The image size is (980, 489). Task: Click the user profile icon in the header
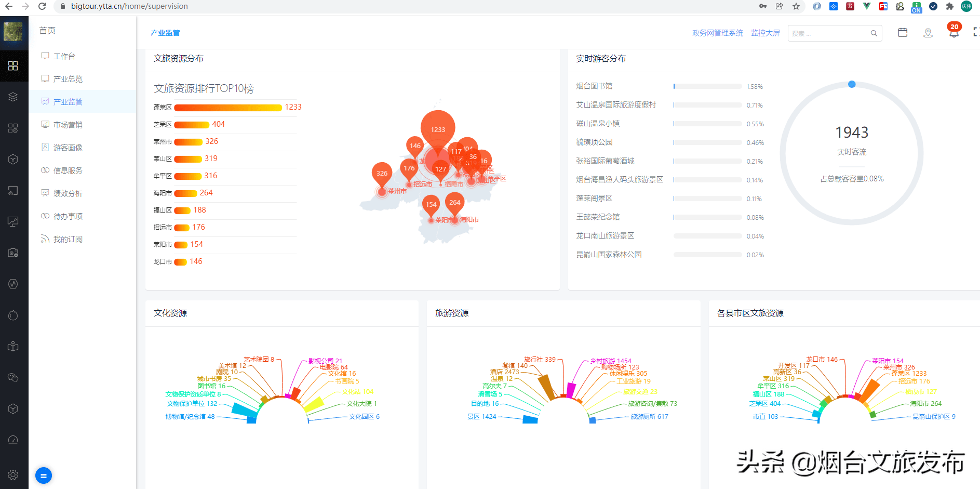coord(928,33)
